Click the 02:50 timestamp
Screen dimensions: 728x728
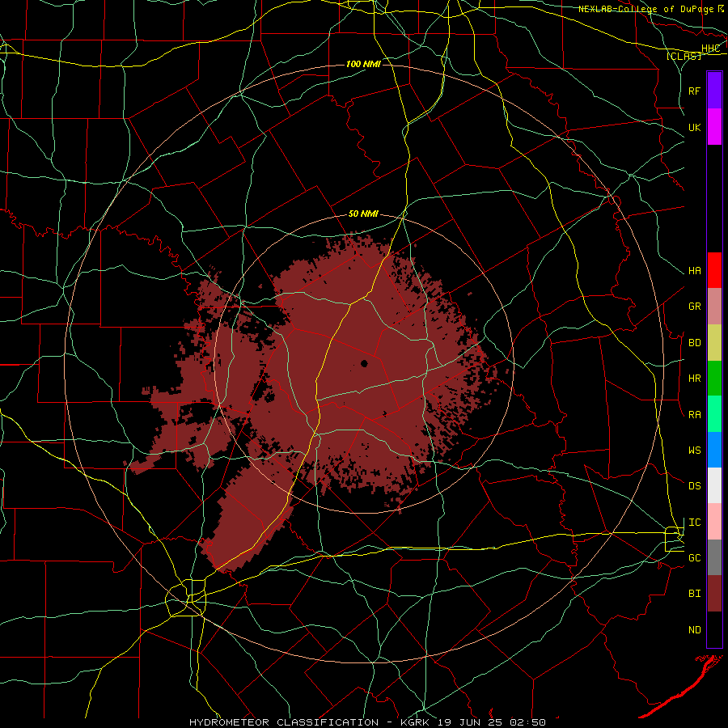click(527, 722)
